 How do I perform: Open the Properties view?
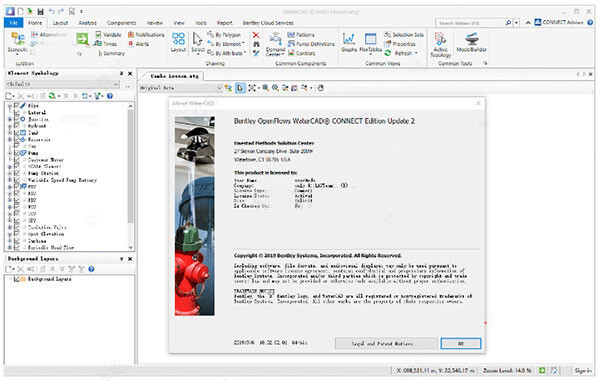click(400, 44)
